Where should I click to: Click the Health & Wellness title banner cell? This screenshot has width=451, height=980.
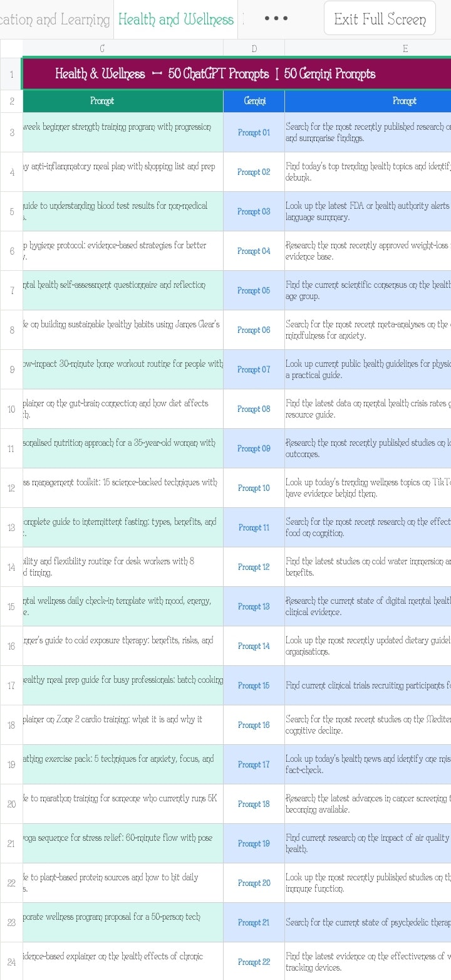point(215,74)
